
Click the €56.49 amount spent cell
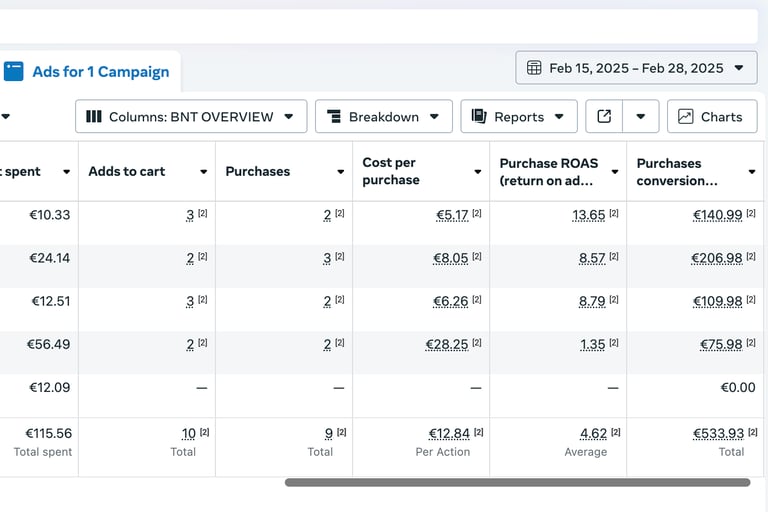(48, 344)
